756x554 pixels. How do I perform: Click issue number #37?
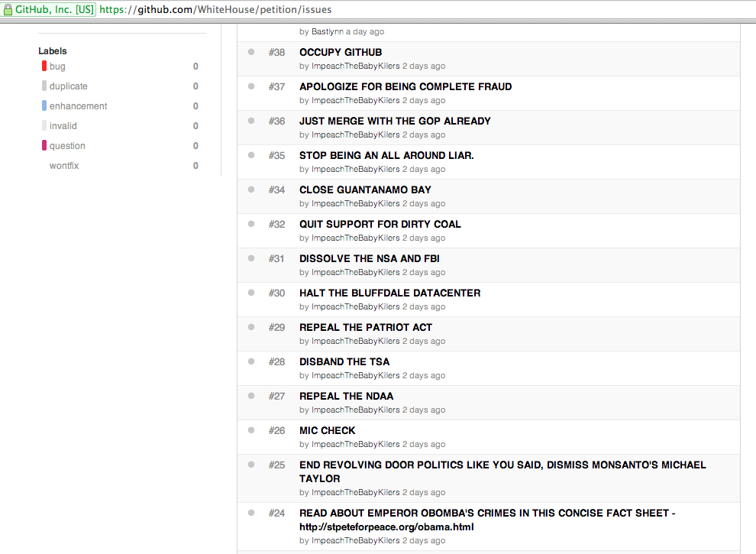(x=276, y=87)
